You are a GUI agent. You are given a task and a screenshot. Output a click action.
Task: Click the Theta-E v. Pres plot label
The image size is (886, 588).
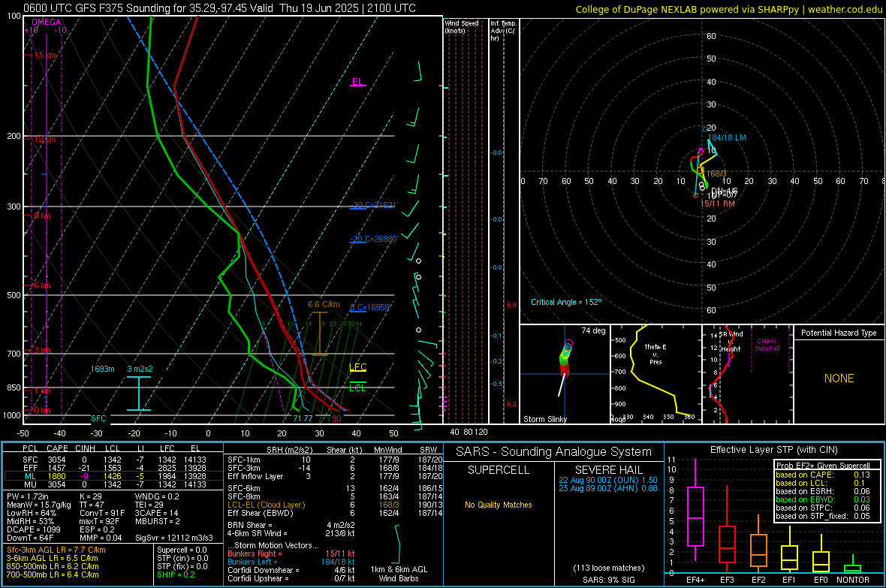click(x=655, y=354)
